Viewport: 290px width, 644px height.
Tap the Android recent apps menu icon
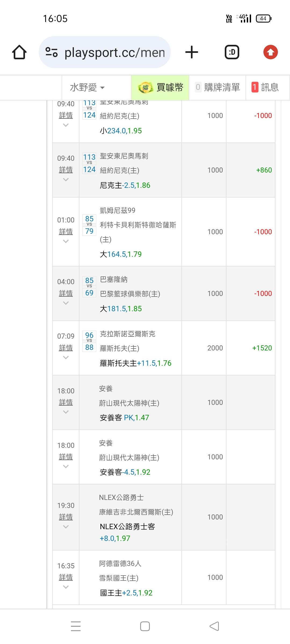tap(76, 626)
